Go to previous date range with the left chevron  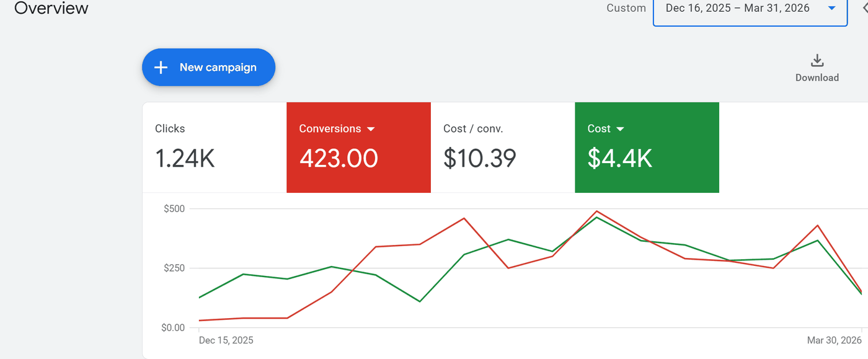(864, 8)
